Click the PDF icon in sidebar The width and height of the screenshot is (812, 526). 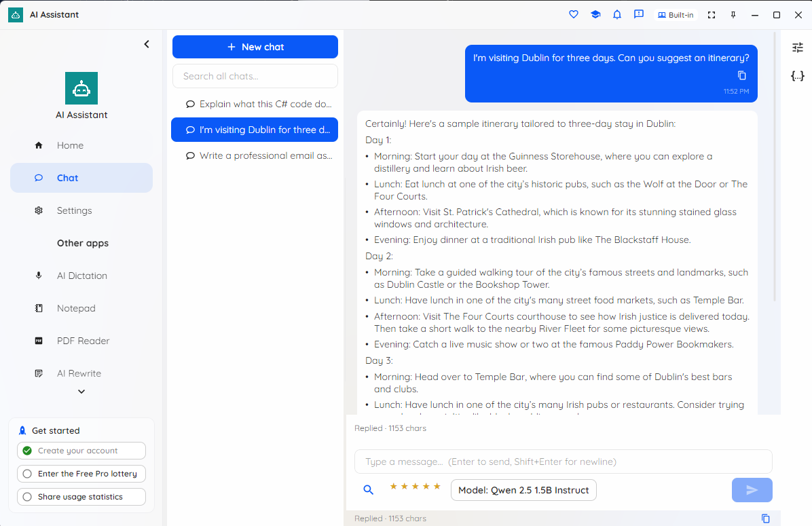click(39, 341)
